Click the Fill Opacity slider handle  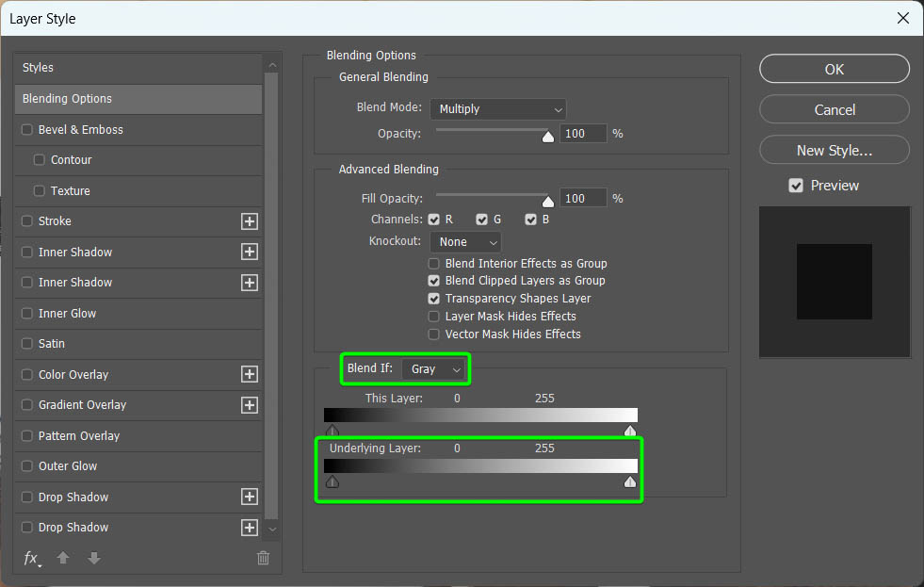point(548,202)
